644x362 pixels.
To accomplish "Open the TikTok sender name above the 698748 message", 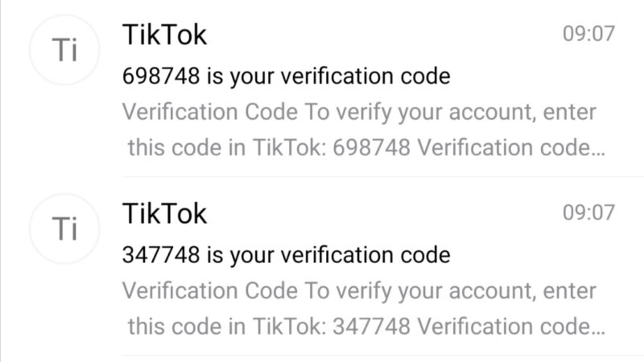I will pyautogui.click(x=164, y=35).
